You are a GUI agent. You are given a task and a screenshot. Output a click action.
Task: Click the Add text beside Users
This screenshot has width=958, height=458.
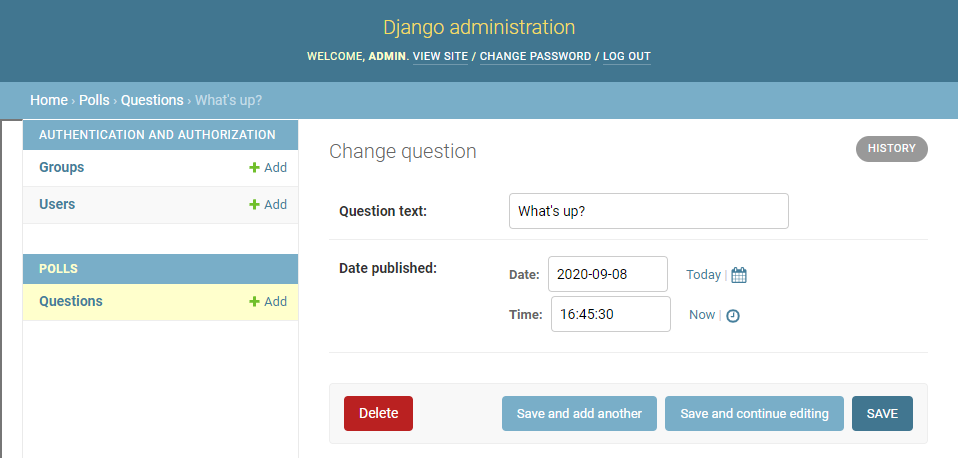tap(276, 205)
